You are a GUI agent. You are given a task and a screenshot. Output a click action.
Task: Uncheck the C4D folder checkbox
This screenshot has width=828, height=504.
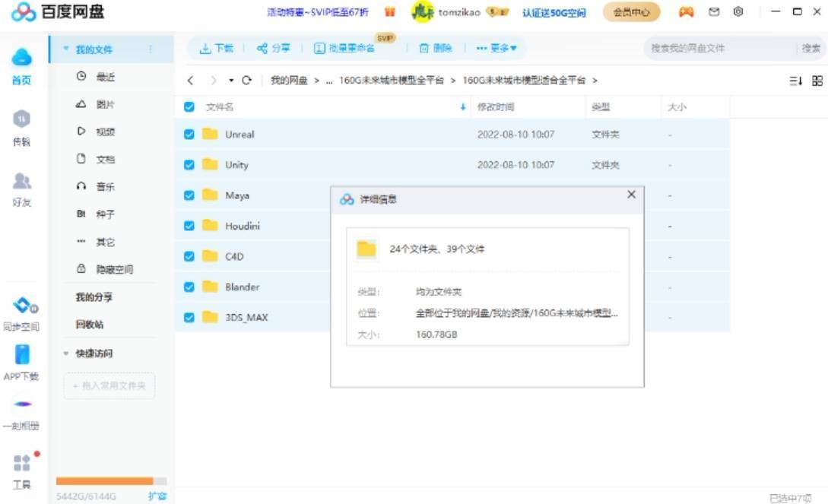pyautogui.click(x=189, y=256)
